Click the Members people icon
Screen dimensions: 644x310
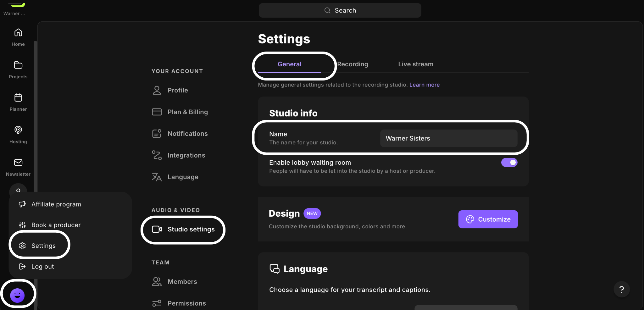(x=157, y=282)
